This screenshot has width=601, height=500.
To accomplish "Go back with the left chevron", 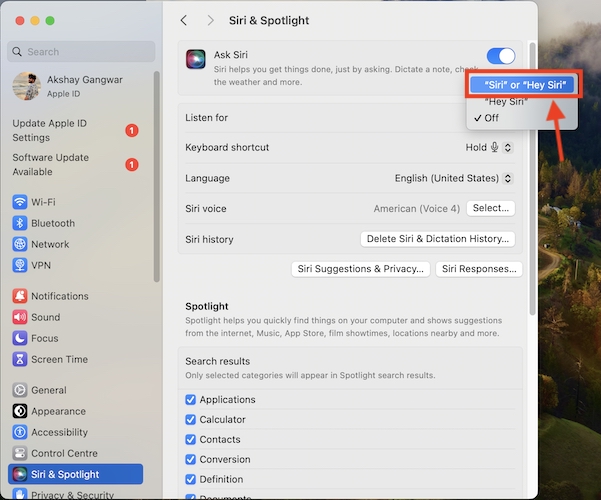I will tap(184, 20).
